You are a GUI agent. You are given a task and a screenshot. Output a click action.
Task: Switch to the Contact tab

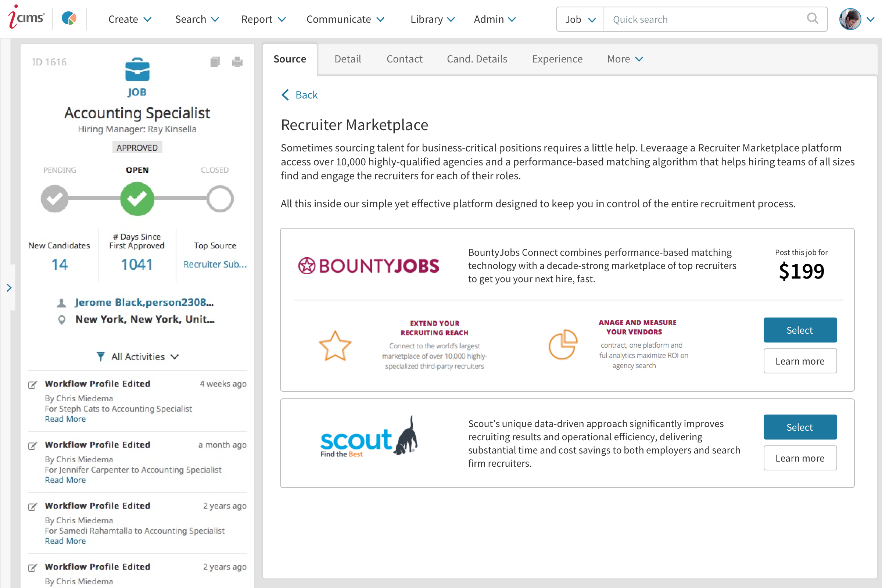pos(405,59)
